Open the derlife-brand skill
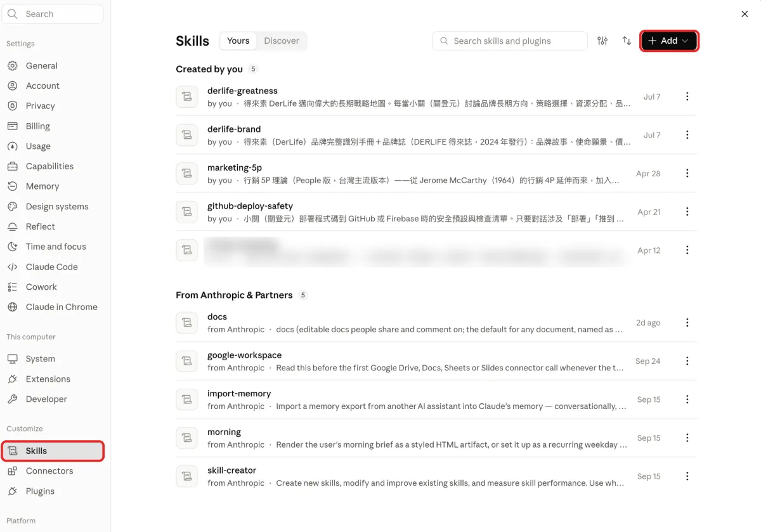Image resolution: width=761 pixels, height=532 pixels. pos(436,135)
